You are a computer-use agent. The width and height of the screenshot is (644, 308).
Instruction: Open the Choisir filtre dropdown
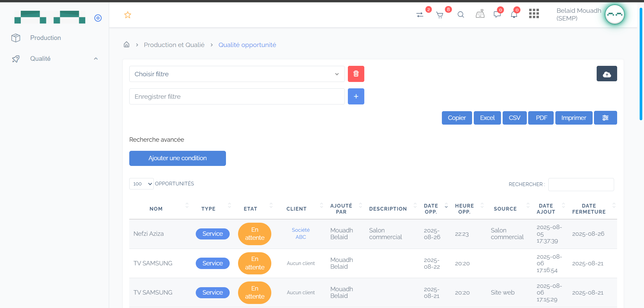237,74
